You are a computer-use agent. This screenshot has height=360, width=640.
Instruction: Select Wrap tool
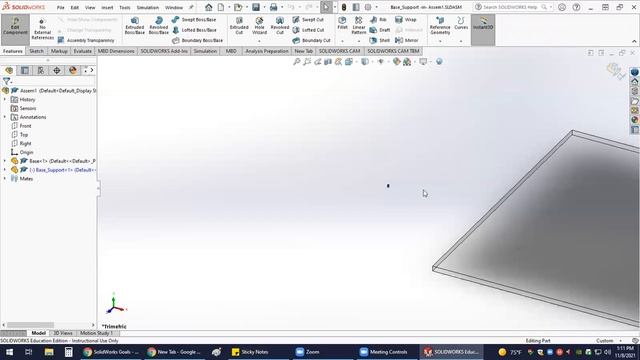406,20
